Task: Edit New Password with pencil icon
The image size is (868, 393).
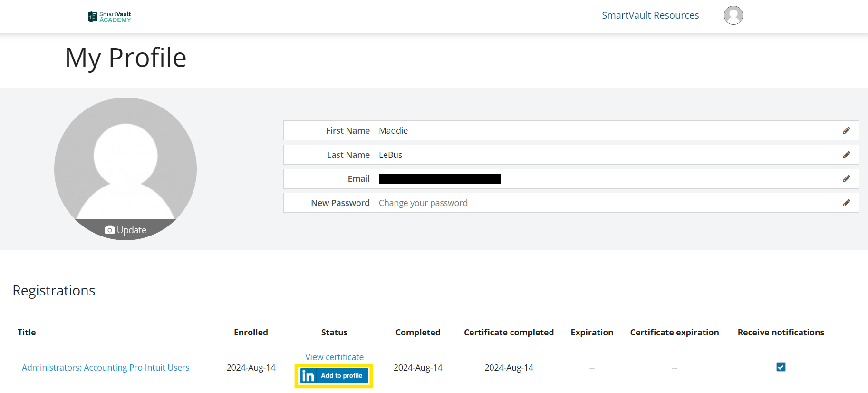Action: pos(847,203)
